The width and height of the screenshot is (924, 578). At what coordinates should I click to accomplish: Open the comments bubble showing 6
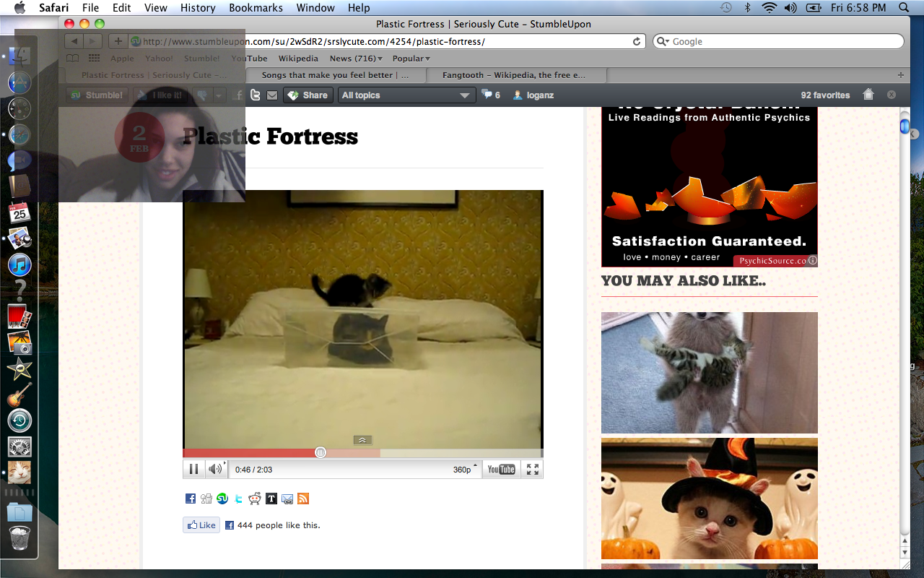pyautogui.click(x=491, y=95)
